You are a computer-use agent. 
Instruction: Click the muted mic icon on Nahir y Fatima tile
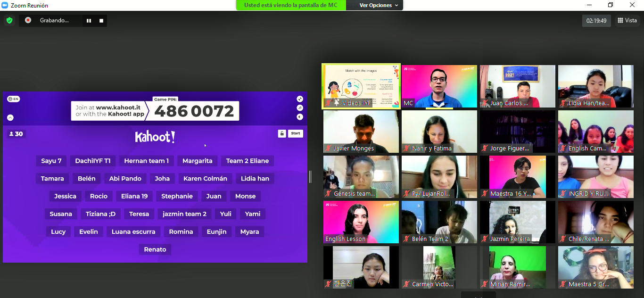(x=406, y=148)
